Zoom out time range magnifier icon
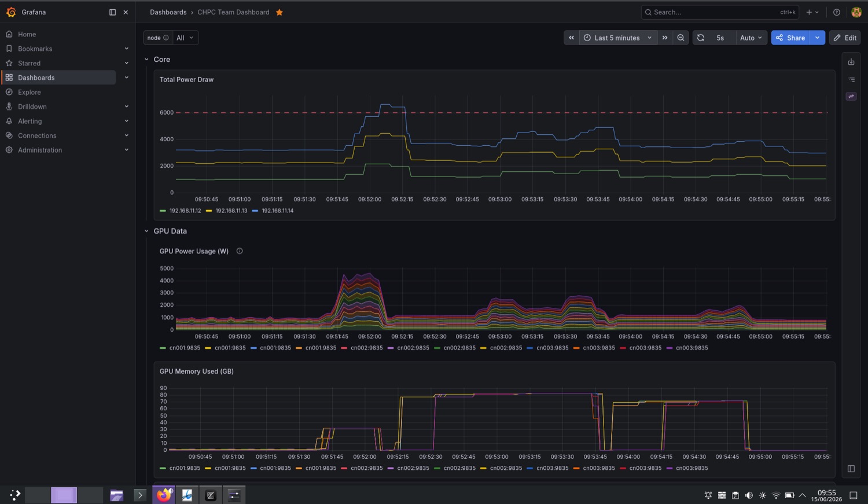The height and width of the screenshot is (504, 868). (x=681, y=38)
